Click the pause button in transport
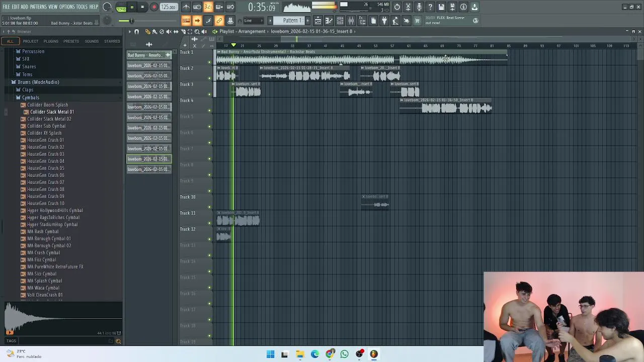644x362 pixels. (132, 7)
